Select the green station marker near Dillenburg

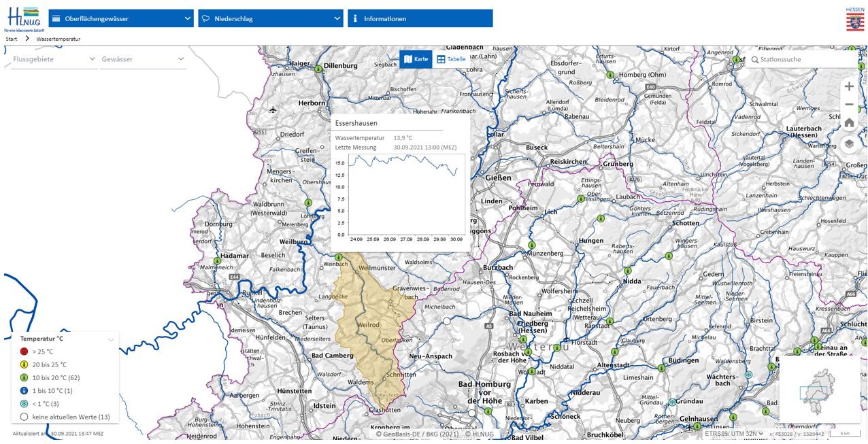coord(318,68)
